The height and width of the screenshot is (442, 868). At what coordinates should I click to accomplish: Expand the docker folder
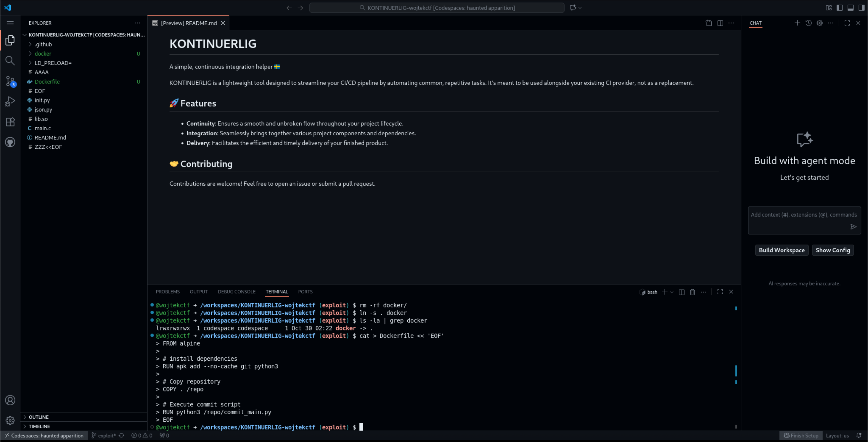point(84,53)
